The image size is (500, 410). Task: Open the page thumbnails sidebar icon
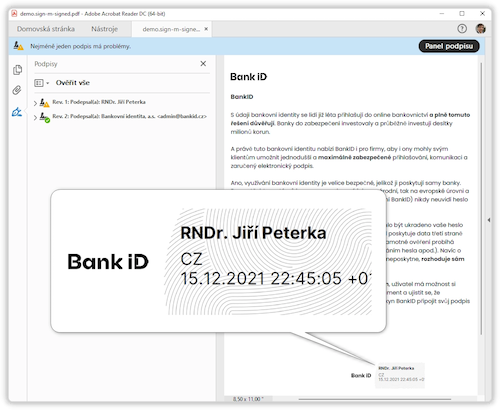pos(17,70)
